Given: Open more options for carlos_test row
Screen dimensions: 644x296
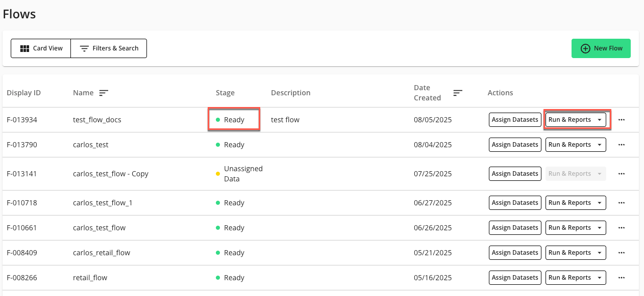Looking at the screenshot, I should pos(621,145).
